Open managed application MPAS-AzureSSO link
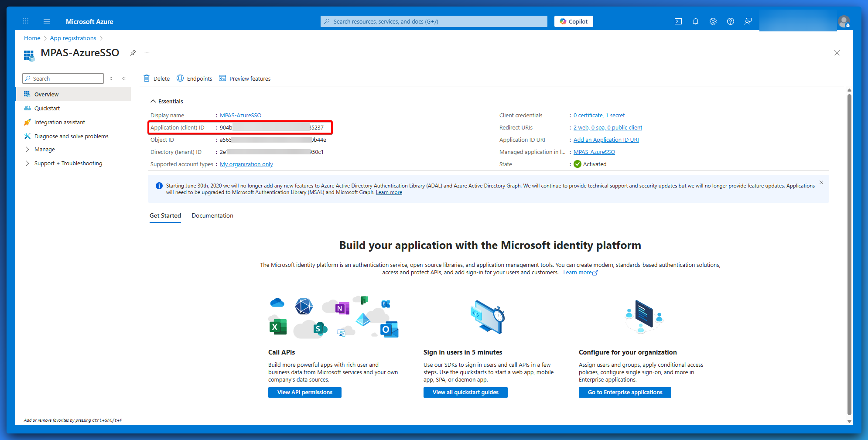This screenshot has height=440, width=868. point(594,152)
